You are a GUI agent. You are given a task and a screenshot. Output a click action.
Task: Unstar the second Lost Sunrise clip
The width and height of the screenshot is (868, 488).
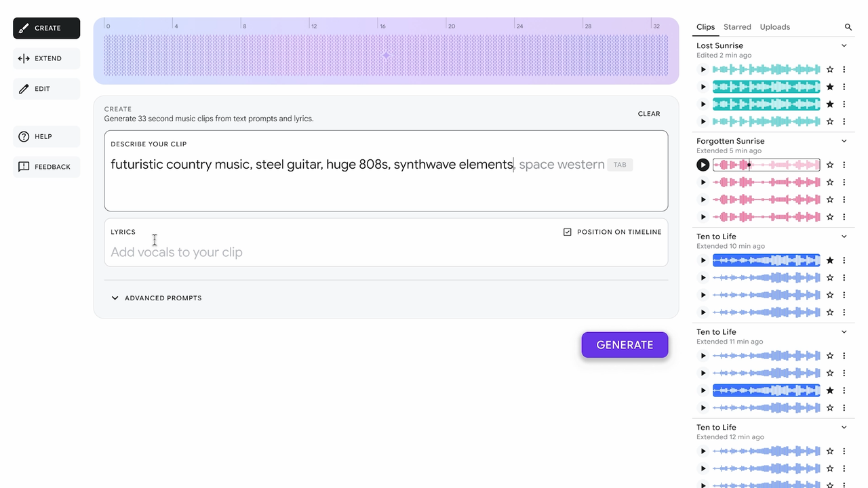(830, 87)
